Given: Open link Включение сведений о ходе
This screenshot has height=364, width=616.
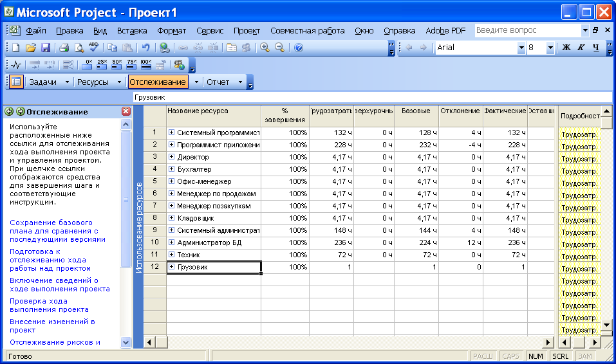Looking at the screenshot, I should click(x=60, y=285).
